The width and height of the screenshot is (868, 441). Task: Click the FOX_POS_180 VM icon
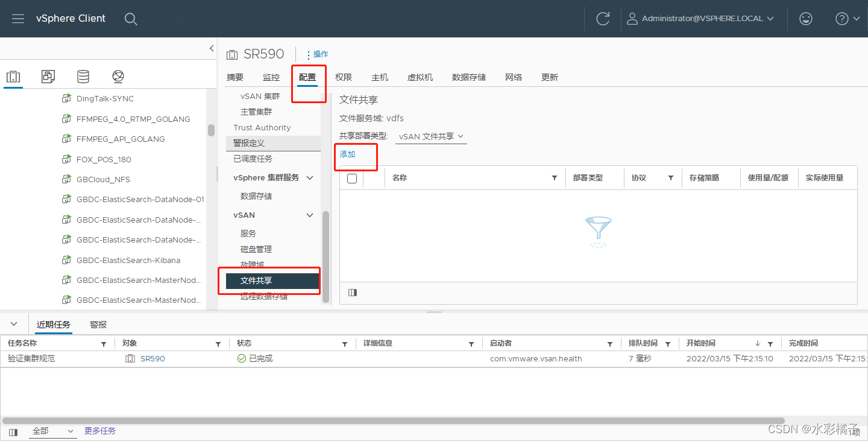(x=66, y=159)
